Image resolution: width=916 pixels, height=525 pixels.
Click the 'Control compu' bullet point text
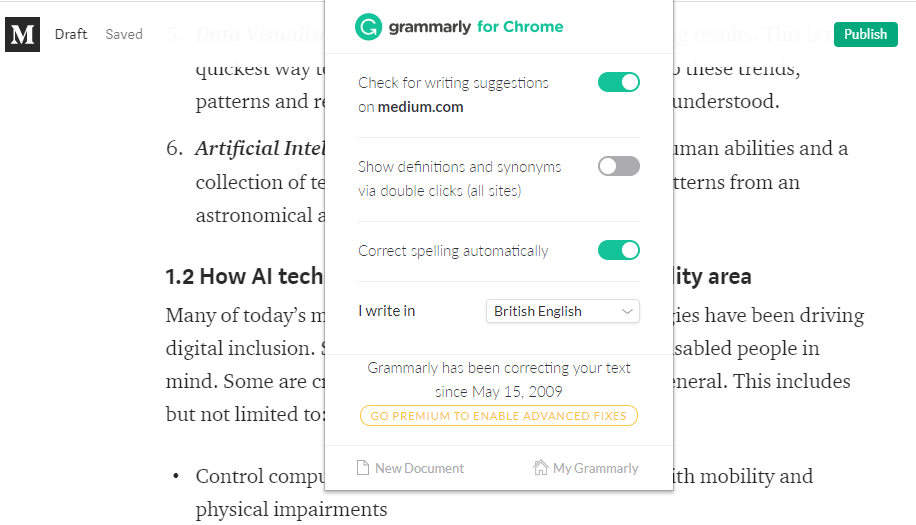(260, 476)
